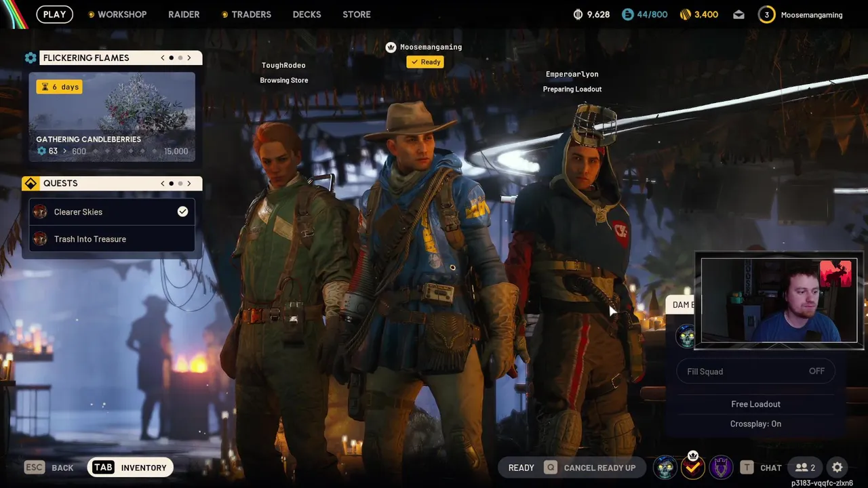
Task: Open the PLAY menu tab
Action: (x=54, y=14)
